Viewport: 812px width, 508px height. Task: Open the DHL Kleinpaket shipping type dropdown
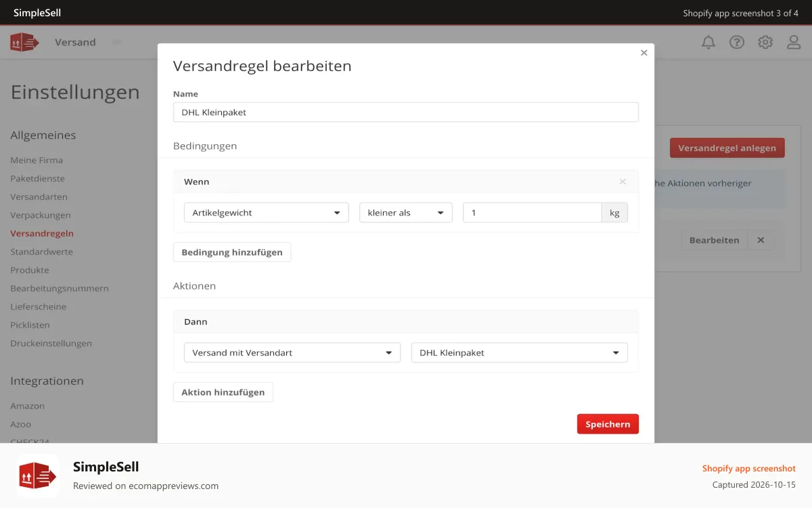click(x=520, y=353)
